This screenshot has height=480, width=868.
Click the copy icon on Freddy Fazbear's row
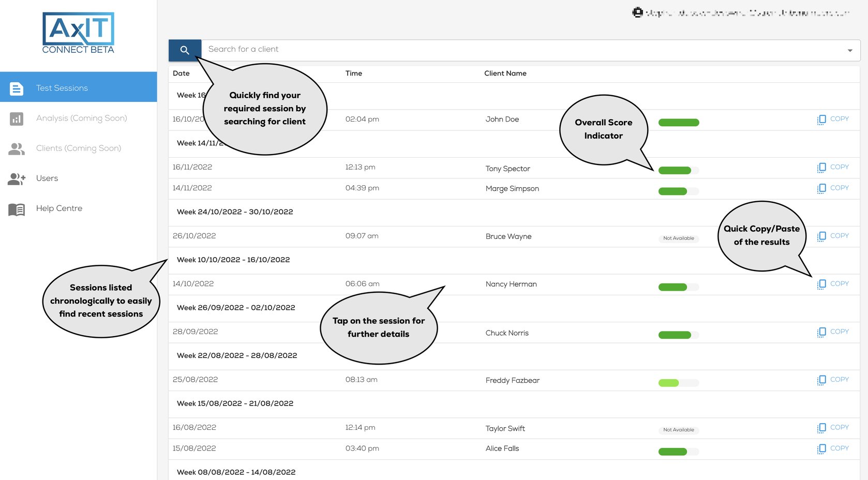(822, 379)
